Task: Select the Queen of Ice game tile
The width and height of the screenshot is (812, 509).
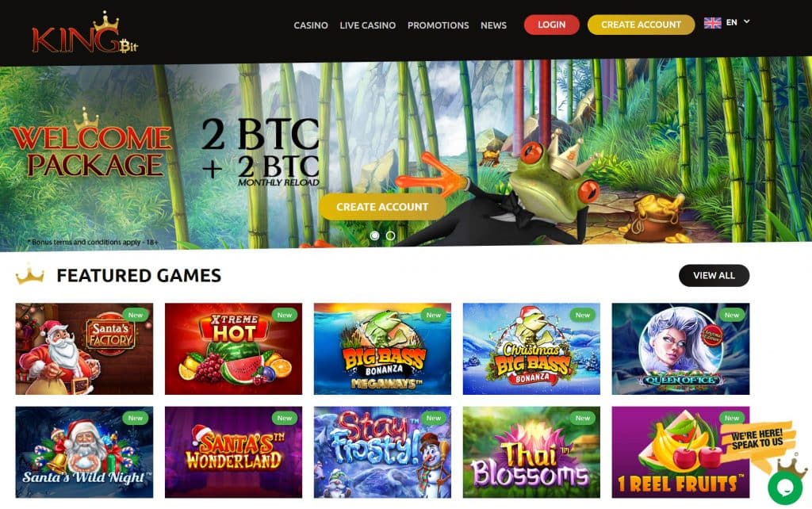Action: click(x=680, y=349)
